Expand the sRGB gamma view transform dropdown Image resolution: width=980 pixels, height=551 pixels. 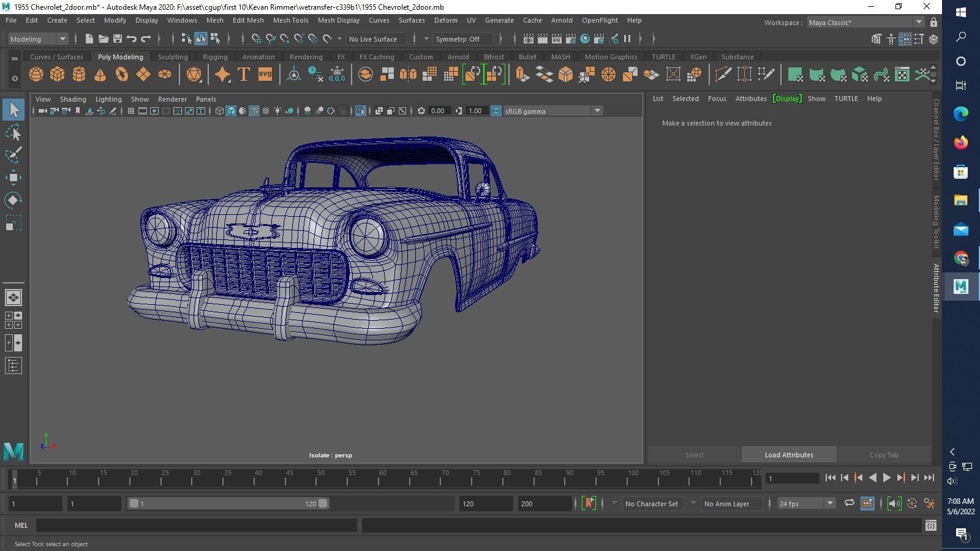(553, 111)
